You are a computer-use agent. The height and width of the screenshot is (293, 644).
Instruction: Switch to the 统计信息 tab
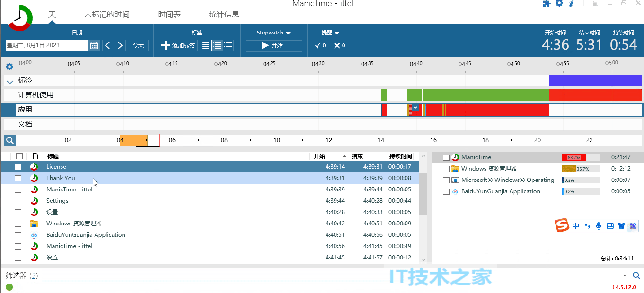[x=224, y=14]
